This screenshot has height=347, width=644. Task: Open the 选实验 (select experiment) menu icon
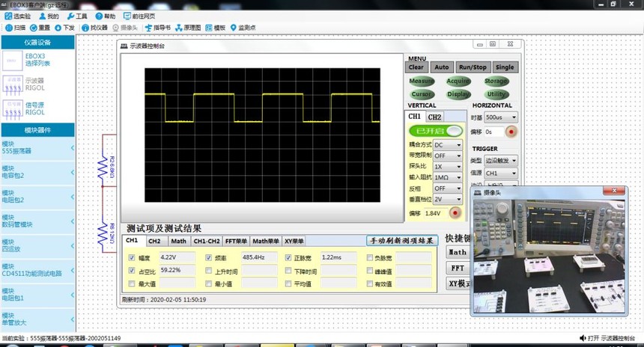point(9,16)
